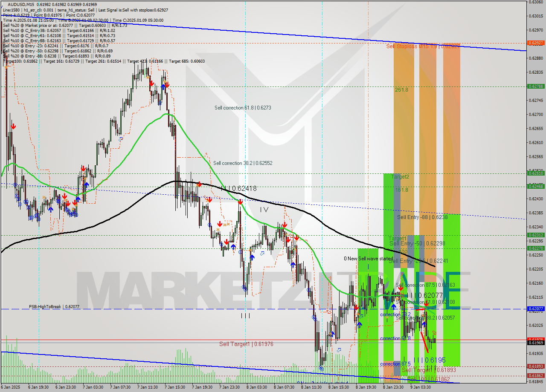Click the orange 0.62927 price tag
546x392 pixels.
(535, 43)
